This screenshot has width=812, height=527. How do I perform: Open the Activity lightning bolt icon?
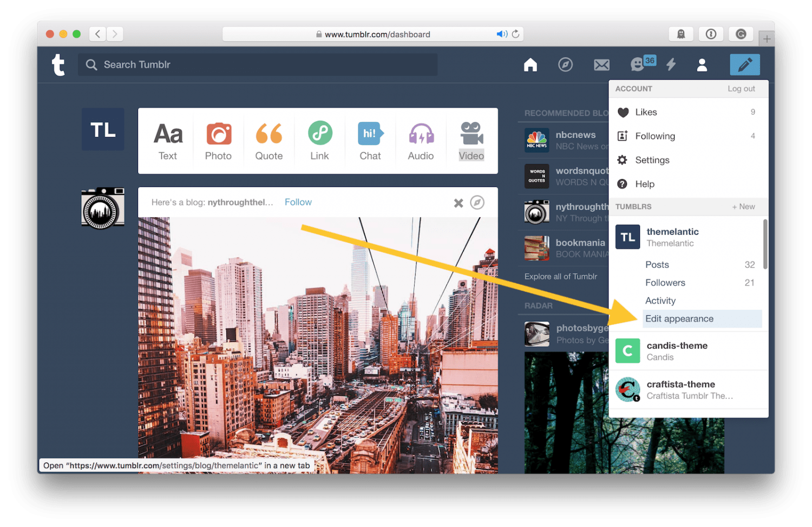click(x=671, y=65)
